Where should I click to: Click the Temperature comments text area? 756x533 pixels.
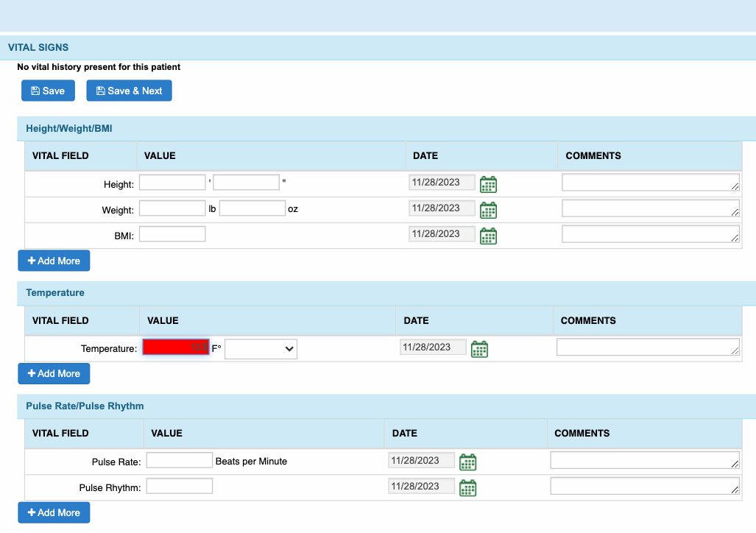coord(648,347)
